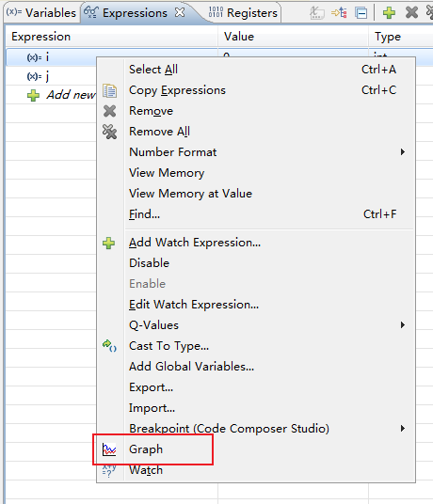Select expression row j
433x504 pixels.
(52, 76)
